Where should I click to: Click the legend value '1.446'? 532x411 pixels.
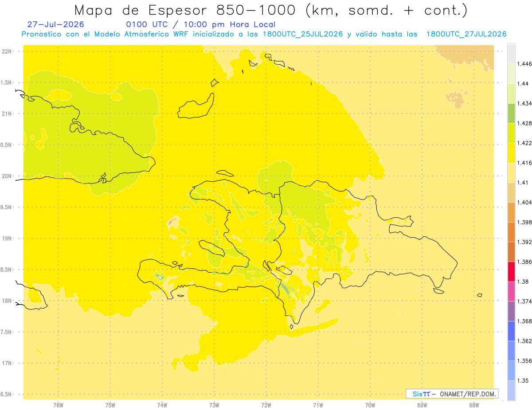(x=524, y=64)
